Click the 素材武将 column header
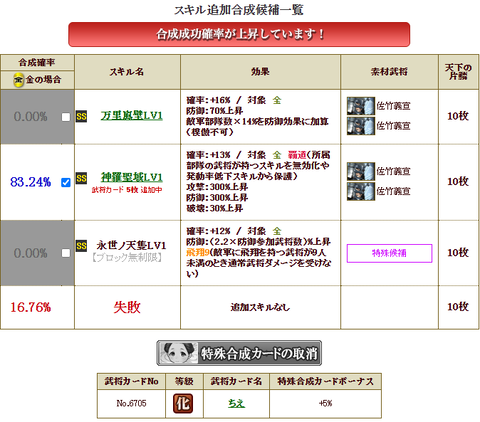Image resolution: width=480 pixels, height=422 pixels. click(x=389, y=72)
